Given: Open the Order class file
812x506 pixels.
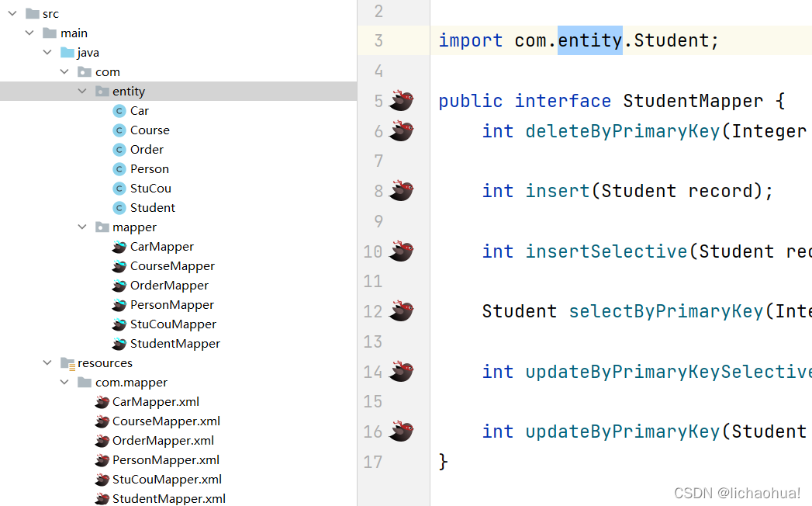Looking at the screenshot, I should tap(147, 150).
